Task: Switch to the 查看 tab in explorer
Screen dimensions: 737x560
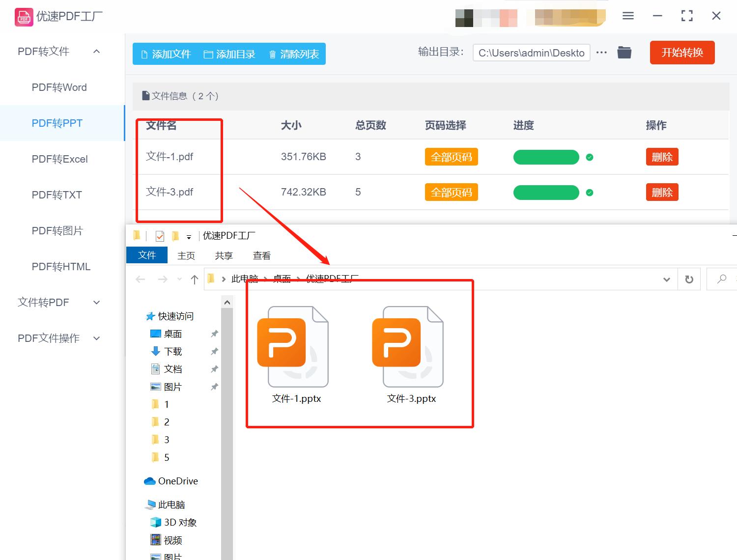Action: pyautogui.click(x=261, y=255)
